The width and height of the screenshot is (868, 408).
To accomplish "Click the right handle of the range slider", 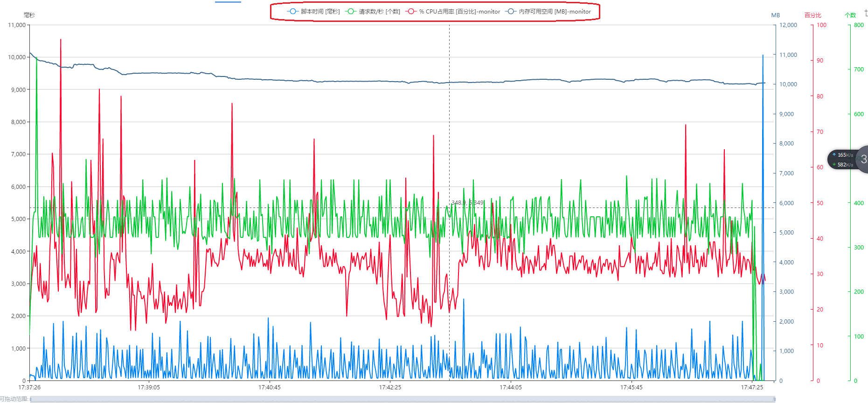I will (774, 399).
